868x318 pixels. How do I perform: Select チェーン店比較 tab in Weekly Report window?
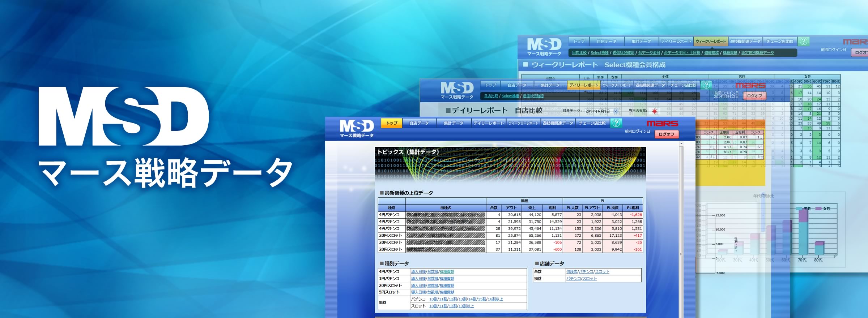coord(780,41)
